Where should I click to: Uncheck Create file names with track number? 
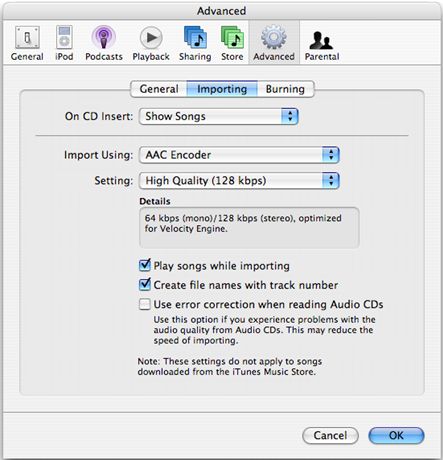click(145, 285)
